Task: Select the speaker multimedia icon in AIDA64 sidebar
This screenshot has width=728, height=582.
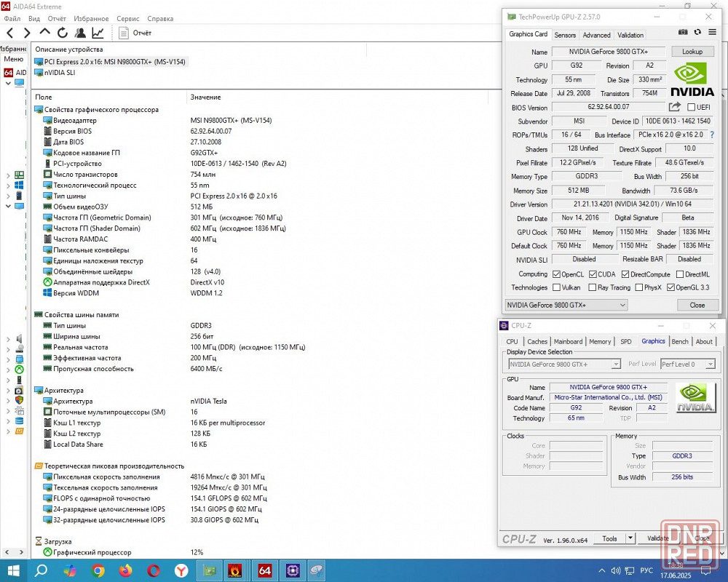Action: click(x=19, y=338)
